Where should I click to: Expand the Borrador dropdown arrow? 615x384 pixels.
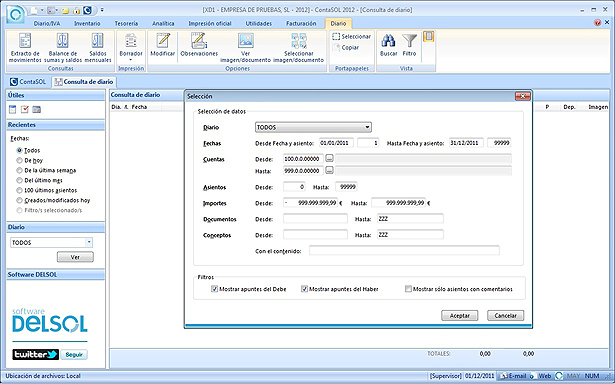point(131,60)
